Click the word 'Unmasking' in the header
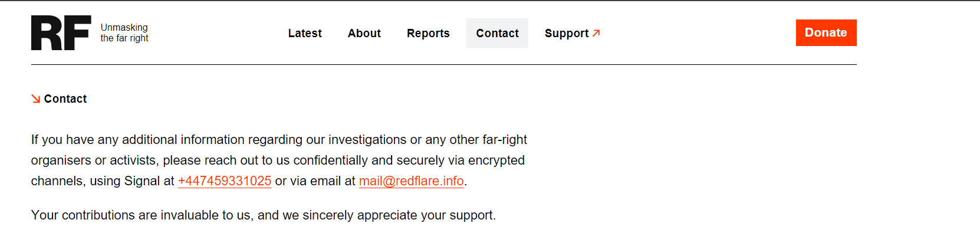Image resolution: width=980 pixels, height=249 pixels. [x=124, y=27]
